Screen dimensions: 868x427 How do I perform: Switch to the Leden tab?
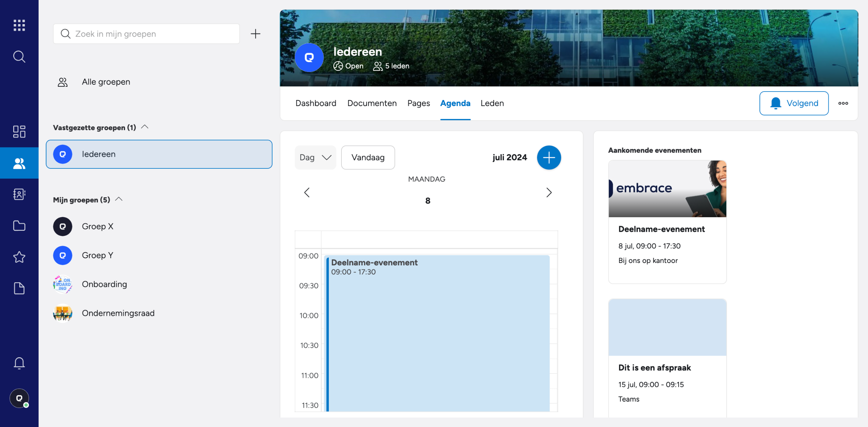click(x=492, y=103)
